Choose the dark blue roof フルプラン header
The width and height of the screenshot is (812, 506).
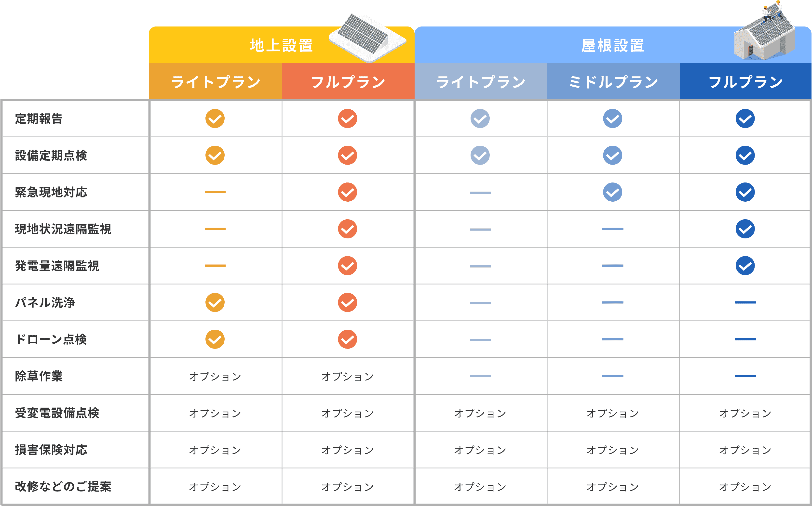745,81
